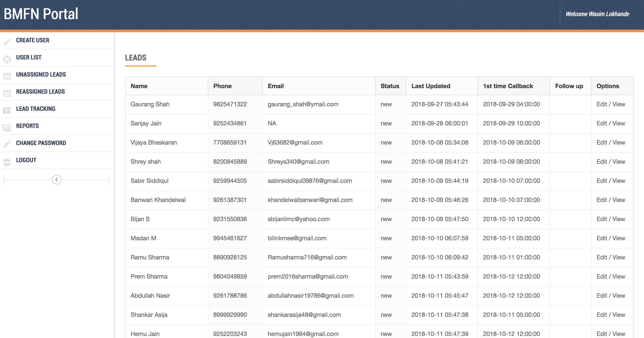Select Unassigned Leads in the sidebar
This screenshot has height=338, width=644.
pos(41,74)
